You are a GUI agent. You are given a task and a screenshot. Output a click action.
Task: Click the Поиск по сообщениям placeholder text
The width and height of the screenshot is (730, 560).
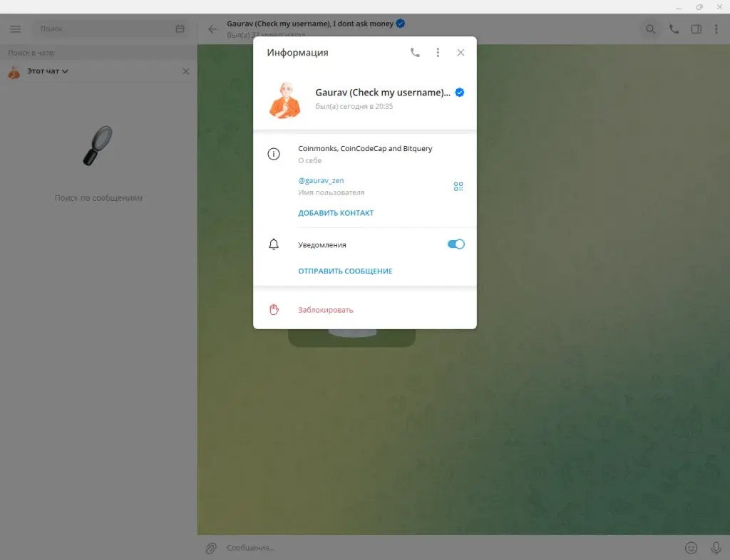click(x=98, y=198)
